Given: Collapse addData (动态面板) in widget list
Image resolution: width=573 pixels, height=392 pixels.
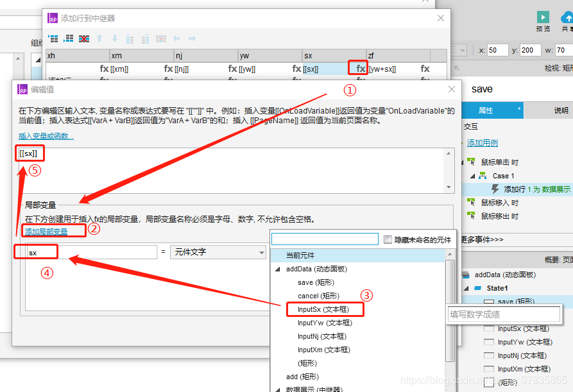Looking at the screenshot, I should click(x=277, y=269).
